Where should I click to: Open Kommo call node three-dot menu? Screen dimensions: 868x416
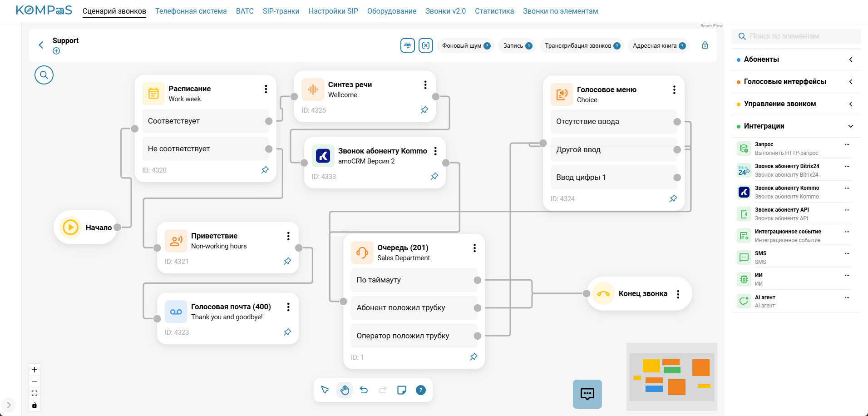coord(435,151)
